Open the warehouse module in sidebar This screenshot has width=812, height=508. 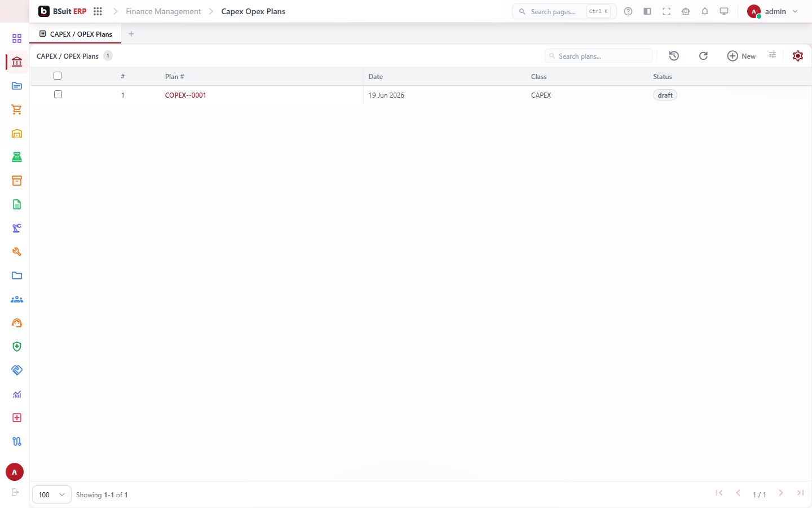17,133
